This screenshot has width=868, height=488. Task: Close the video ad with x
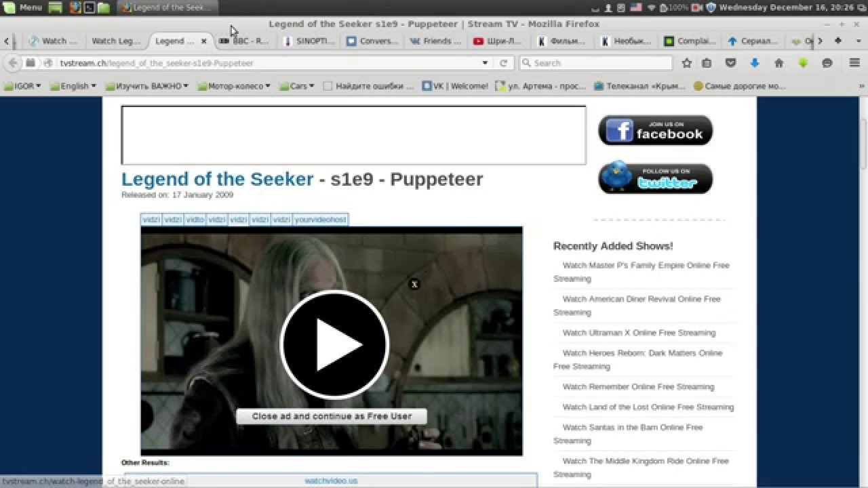tap(414, 285)
